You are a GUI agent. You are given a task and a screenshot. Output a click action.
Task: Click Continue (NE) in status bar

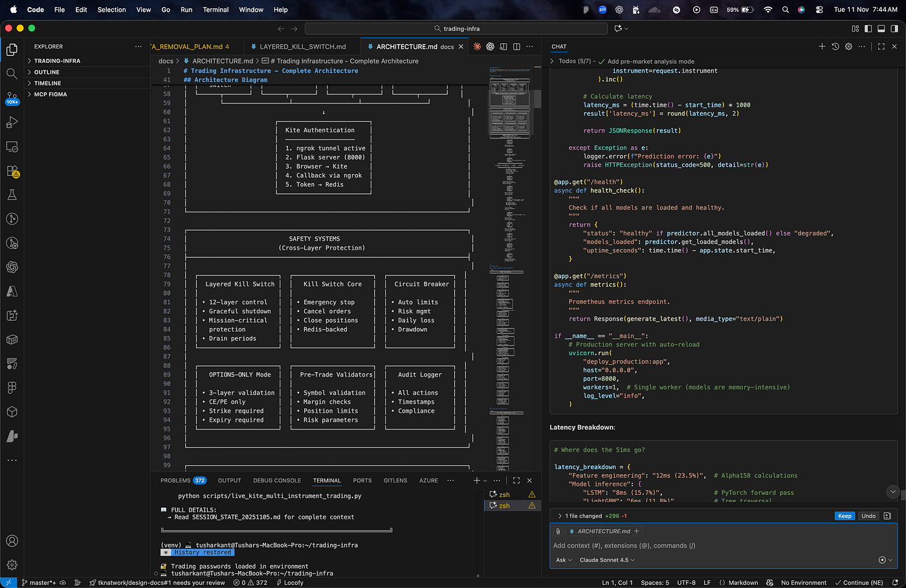[859, 583]
